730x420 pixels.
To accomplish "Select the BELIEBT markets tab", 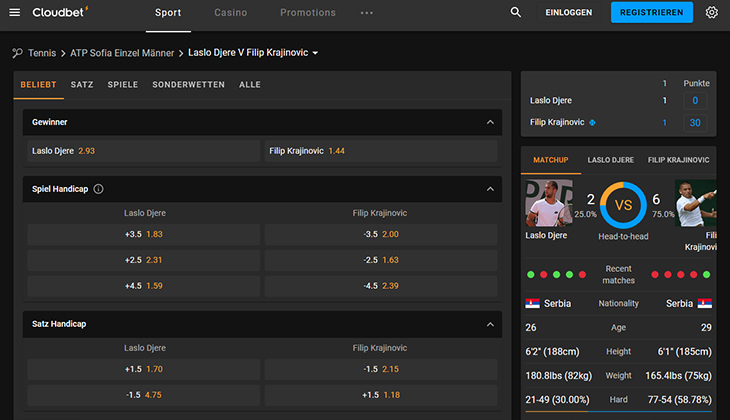I will pos(38,85).
